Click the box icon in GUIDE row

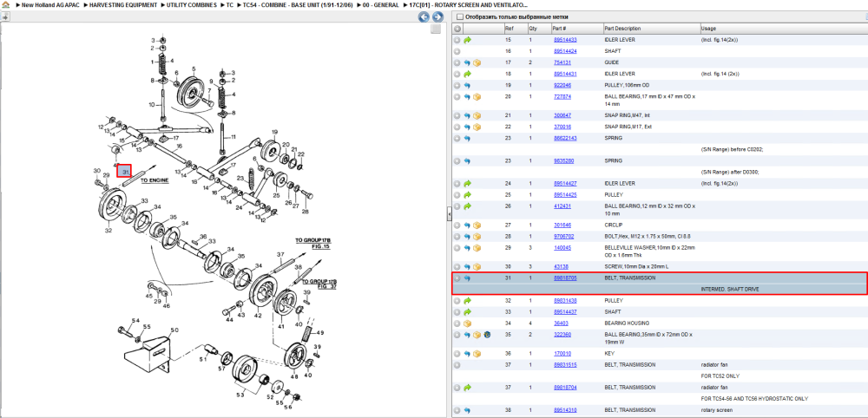tap(477, 62)
